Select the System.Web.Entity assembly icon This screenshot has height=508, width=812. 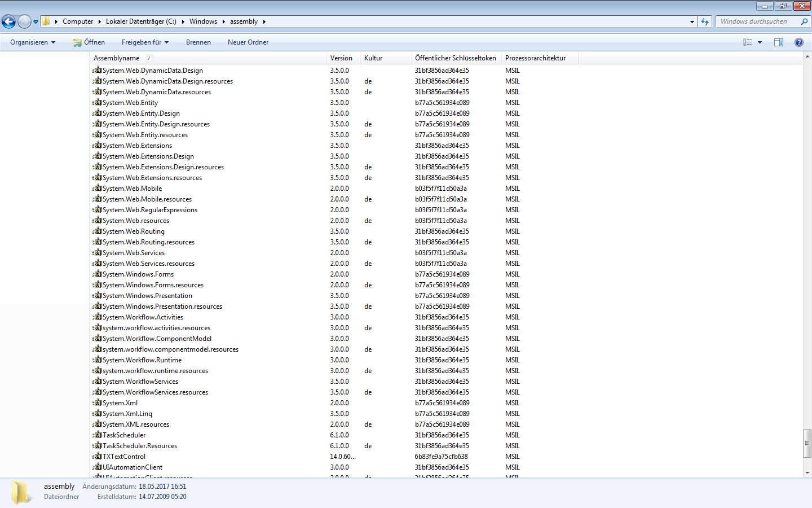(97, 103)
